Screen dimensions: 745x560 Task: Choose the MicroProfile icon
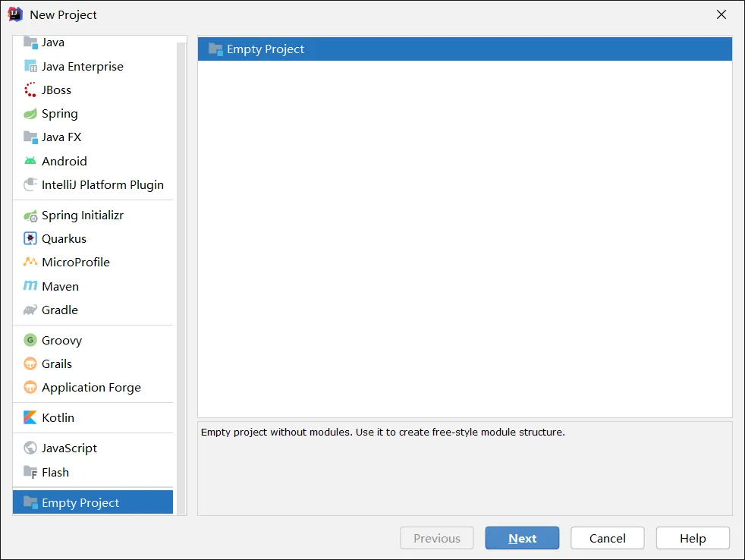(x=30, y=262)
